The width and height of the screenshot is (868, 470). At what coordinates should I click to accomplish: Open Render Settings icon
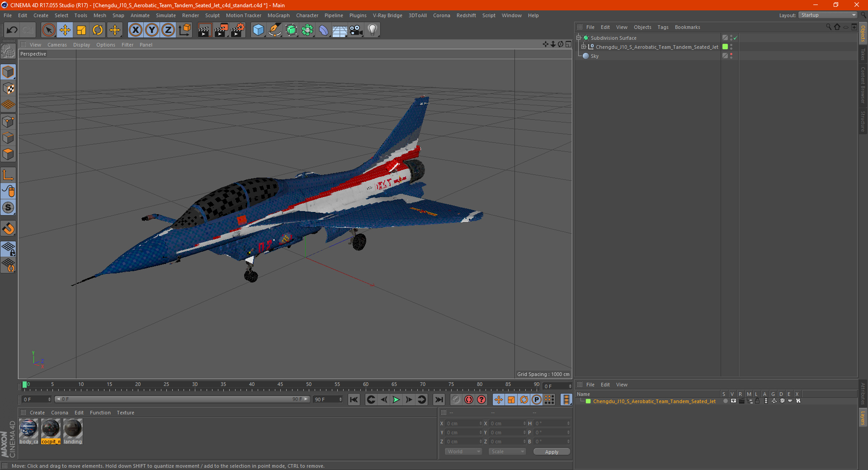pyautogui.click(x=237, y=30)
